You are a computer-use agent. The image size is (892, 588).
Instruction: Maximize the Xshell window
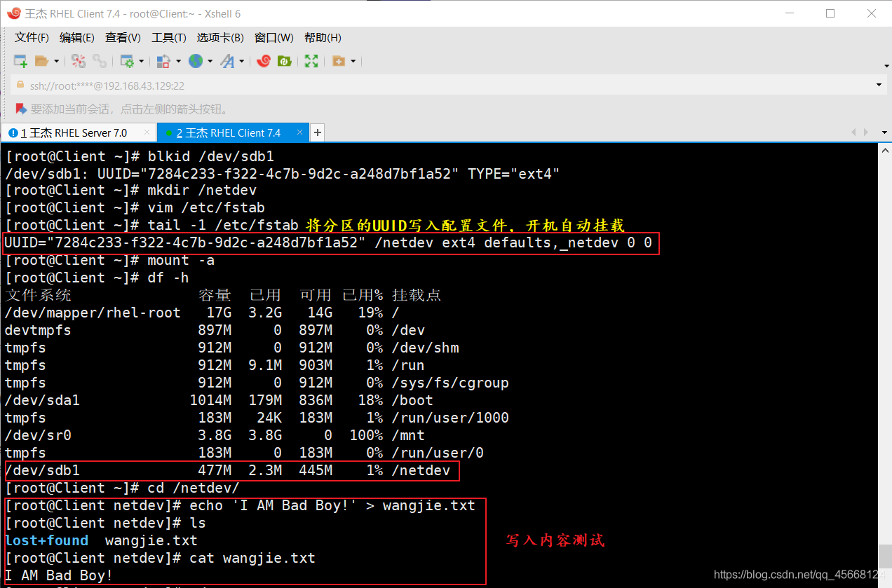pyautogui.click(x=830, y=13)
